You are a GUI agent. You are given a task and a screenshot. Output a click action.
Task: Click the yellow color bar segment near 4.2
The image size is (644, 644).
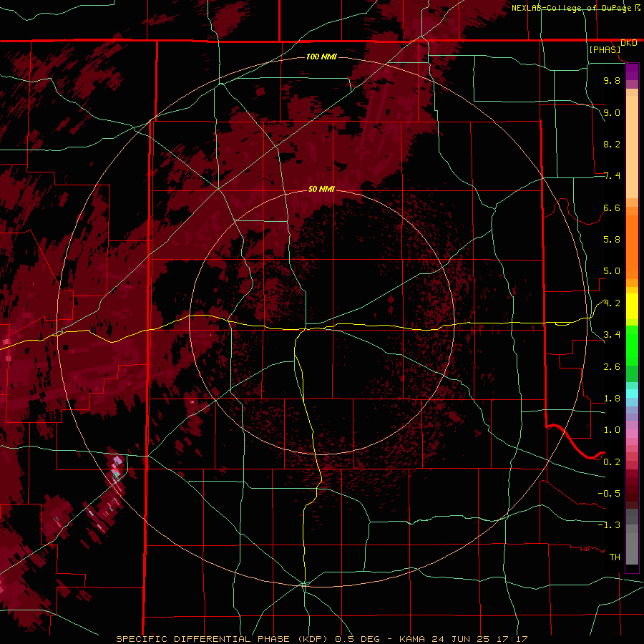(632, 306)
